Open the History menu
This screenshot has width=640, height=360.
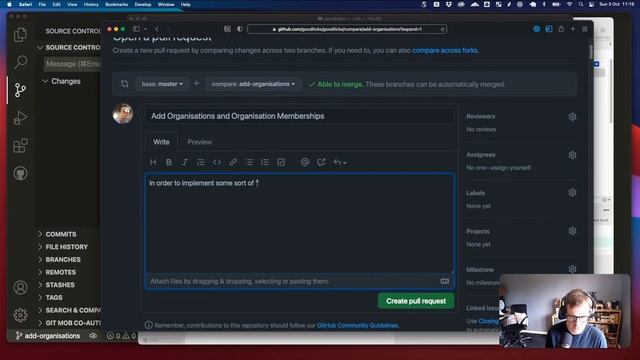pyautogui.click(x=91, y=4)
